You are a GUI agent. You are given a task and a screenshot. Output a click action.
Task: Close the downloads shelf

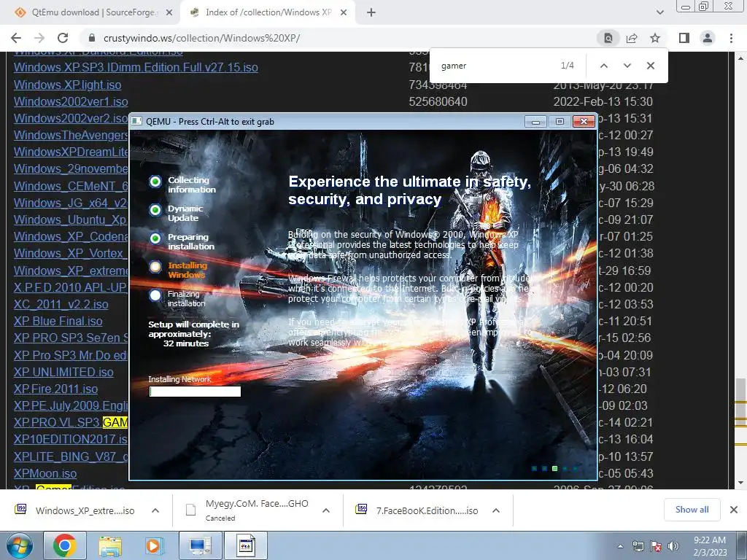[734, 510]
